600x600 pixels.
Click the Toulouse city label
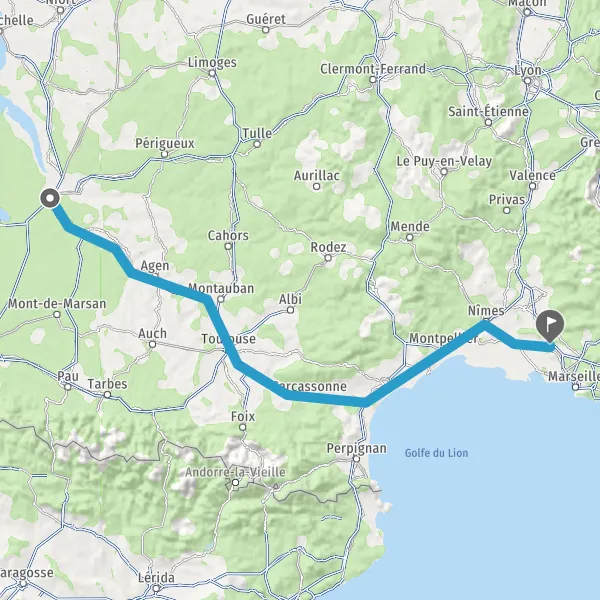click(228, 339)
